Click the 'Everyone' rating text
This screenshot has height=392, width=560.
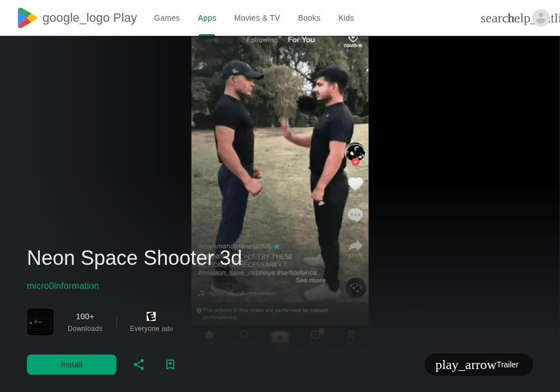click(x=144, y=329)
